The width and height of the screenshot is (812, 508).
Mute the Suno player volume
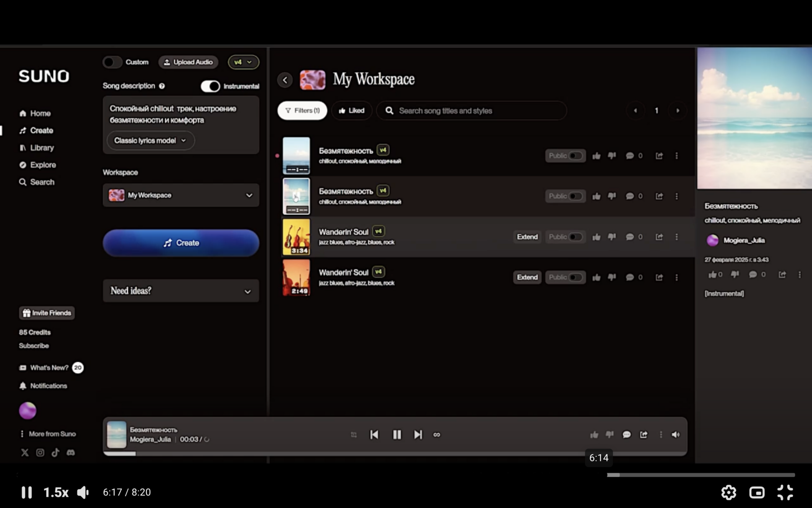point(676,435)
